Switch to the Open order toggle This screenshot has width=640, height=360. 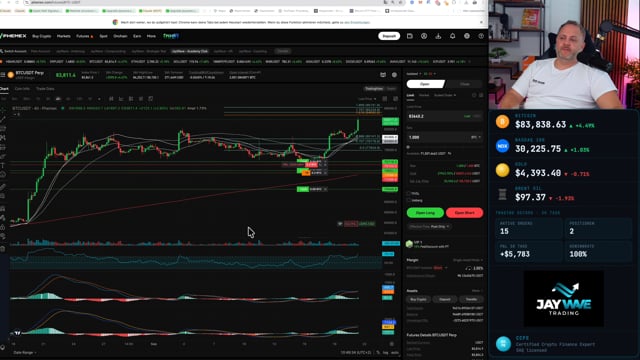[x=425, y=84]
